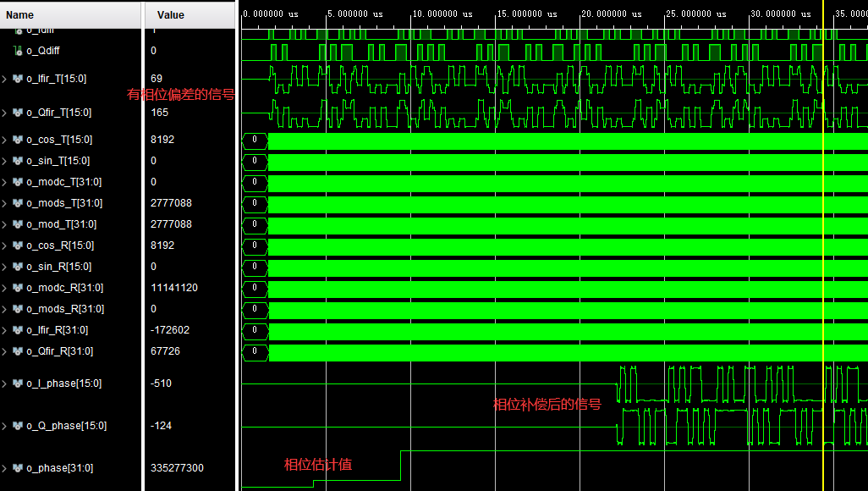Click the 25.000000 us time ruler mark
This screenshot has width=868, height=491.
pyautogui.click(x=696, y=14)
